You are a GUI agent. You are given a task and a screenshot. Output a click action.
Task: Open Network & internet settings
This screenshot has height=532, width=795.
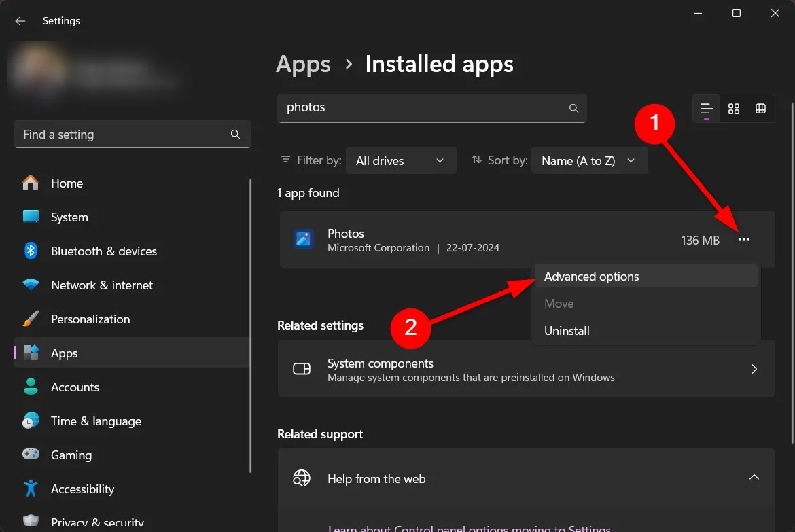[x=132, y=285]
